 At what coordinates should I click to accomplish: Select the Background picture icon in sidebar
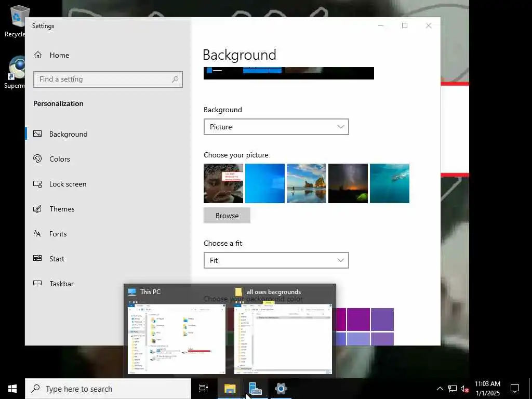[37, 134]
